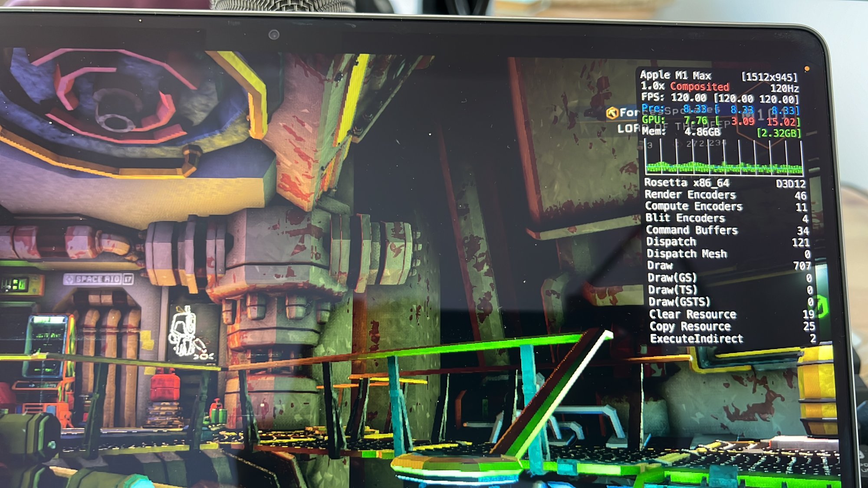The image size is (868, 488).
Task: Click the 'Draw(TS)' row label
Action: 672,290
